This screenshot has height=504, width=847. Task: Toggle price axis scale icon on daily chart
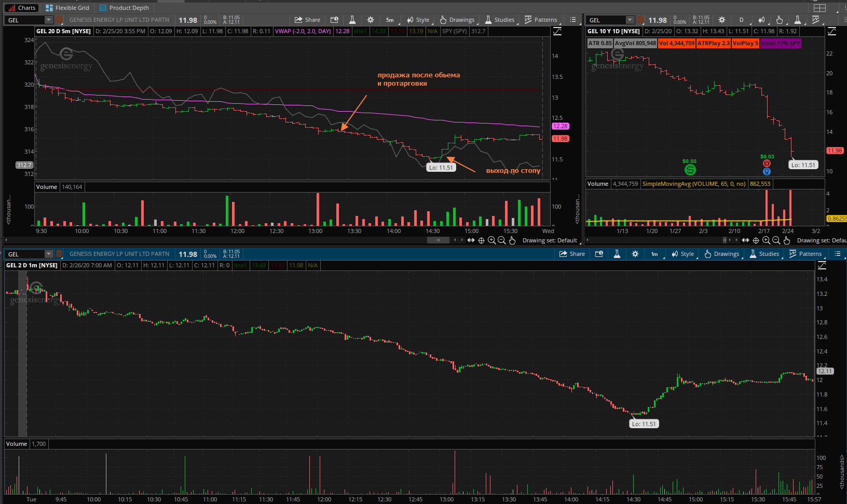[832, 31]
